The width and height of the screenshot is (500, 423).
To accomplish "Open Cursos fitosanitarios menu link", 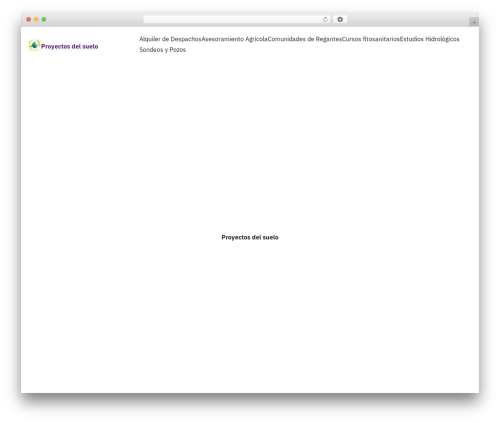I will coord(371,39).
